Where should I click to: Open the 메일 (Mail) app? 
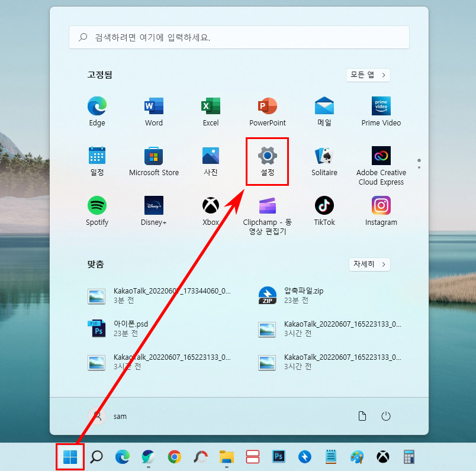(324, 108)
